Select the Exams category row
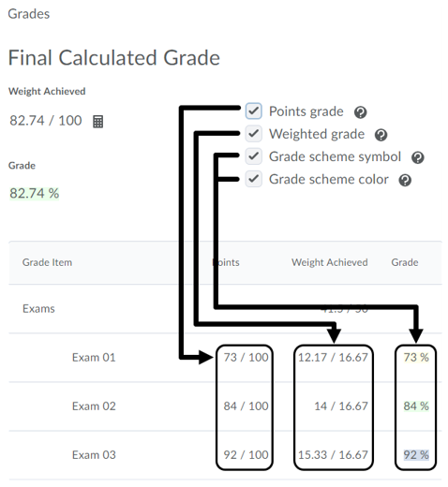The width and height of the screenshot is (448, 487). [225, 309]
